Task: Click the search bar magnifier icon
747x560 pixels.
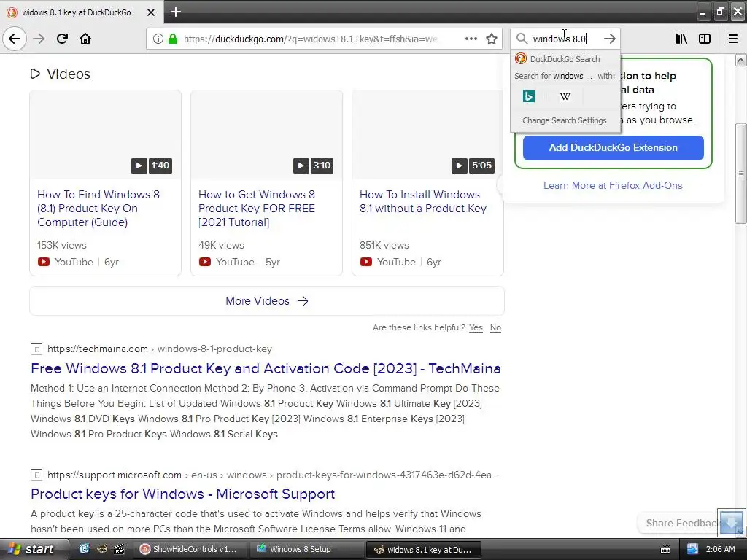Action: (x=522, y=39)
